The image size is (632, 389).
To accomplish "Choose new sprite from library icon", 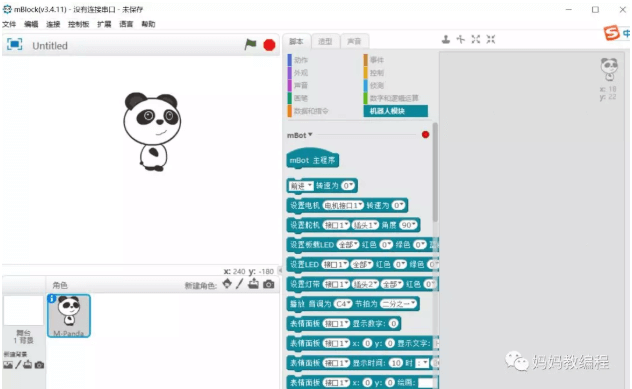I will (x=227, y=284).
